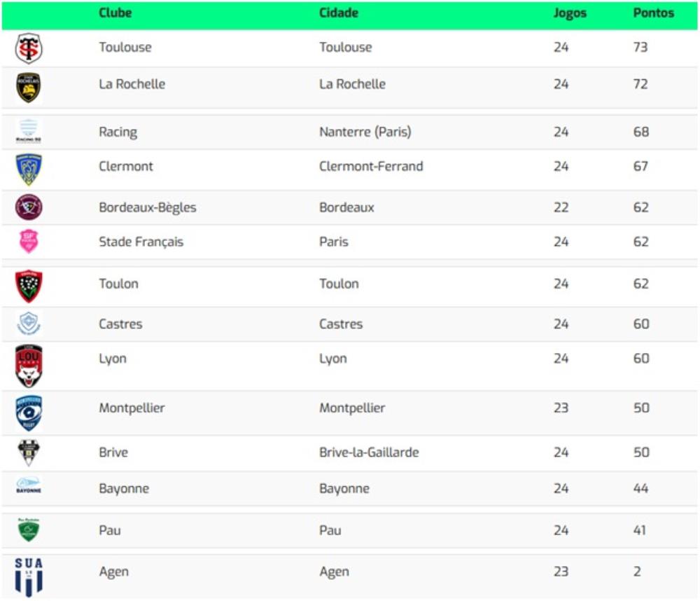Click the Clermont yellow-blue crest
The image size is (700, 601).
(x=29, y=169)
